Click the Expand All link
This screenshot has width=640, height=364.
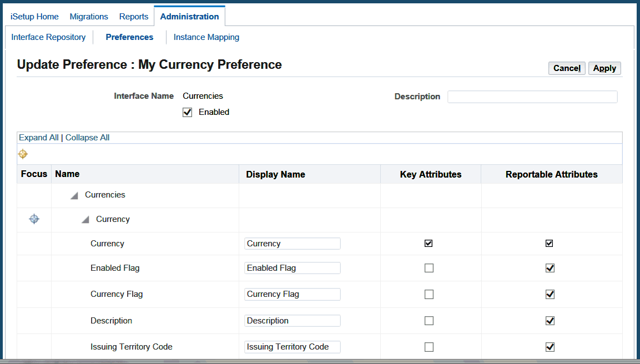click(x=39, y=138)
